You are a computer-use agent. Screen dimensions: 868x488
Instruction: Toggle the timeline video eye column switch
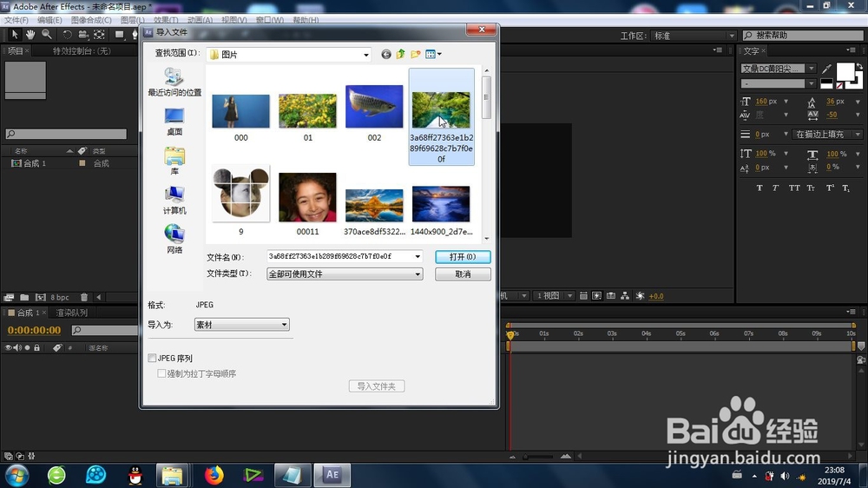(x=9, y=348)
